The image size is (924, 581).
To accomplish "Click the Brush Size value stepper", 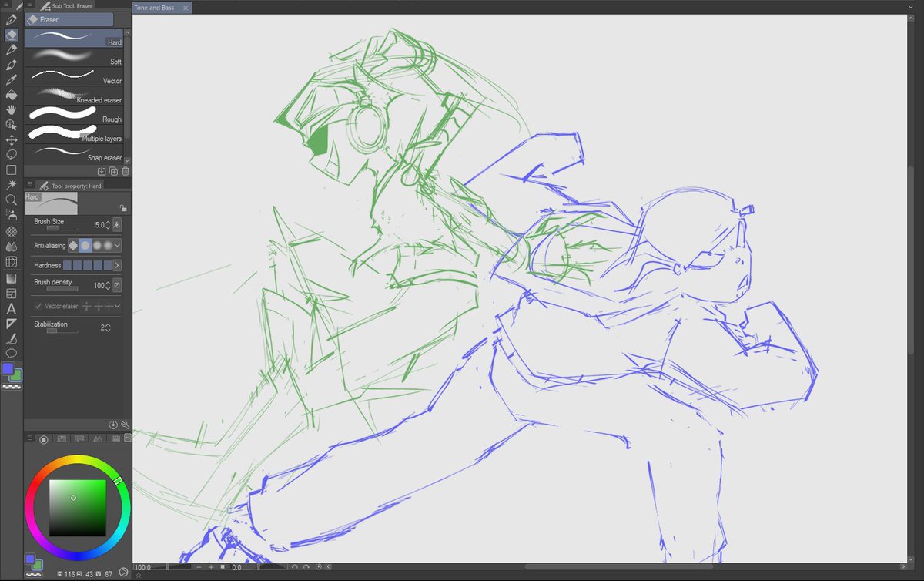I will [x=108, y=225].
